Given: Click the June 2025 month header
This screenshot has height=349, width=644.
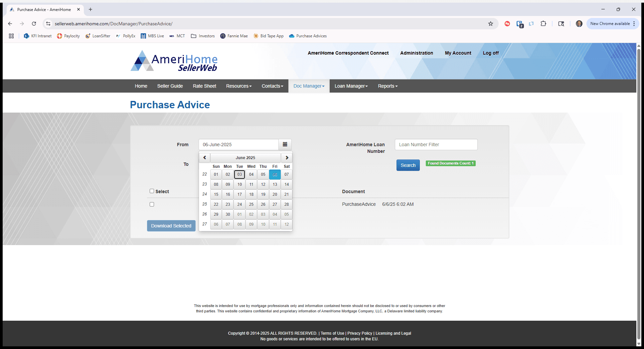Looking at the screenshot, I should (x=245, y=158).
